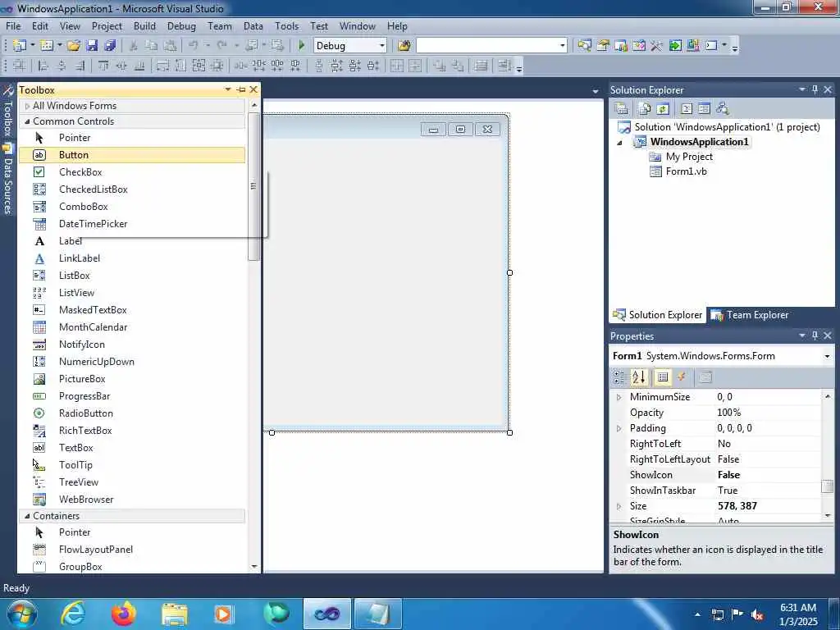Select the TextBox control in Toolbox
This screenshot has height=630, width=840.
(132, 447)
